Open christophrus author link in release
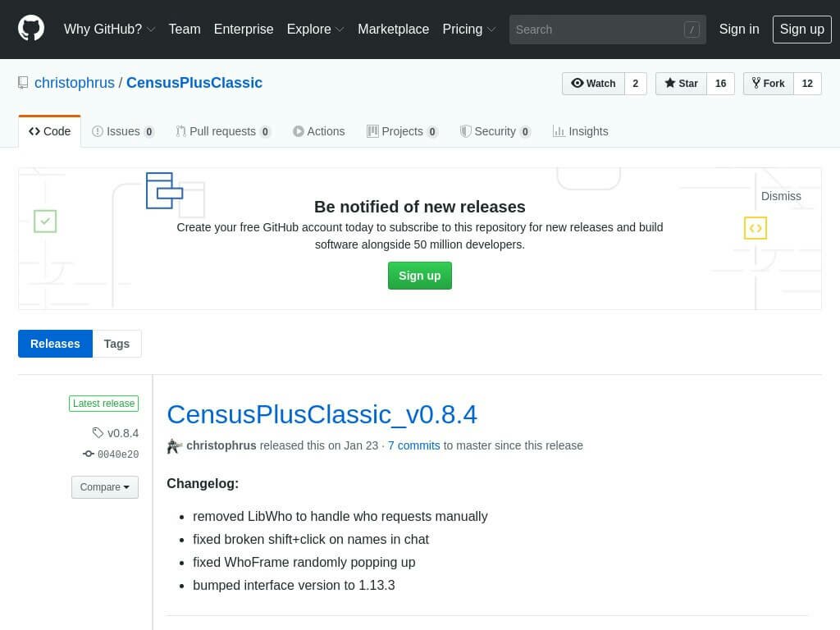This screenshot has width=840, height=630. point(221,445)
